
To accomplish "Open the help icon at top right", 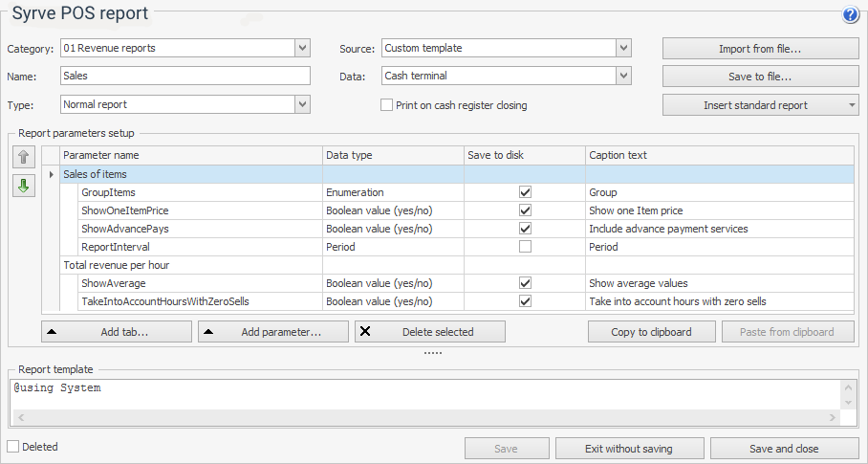I will tap(850, 15).
